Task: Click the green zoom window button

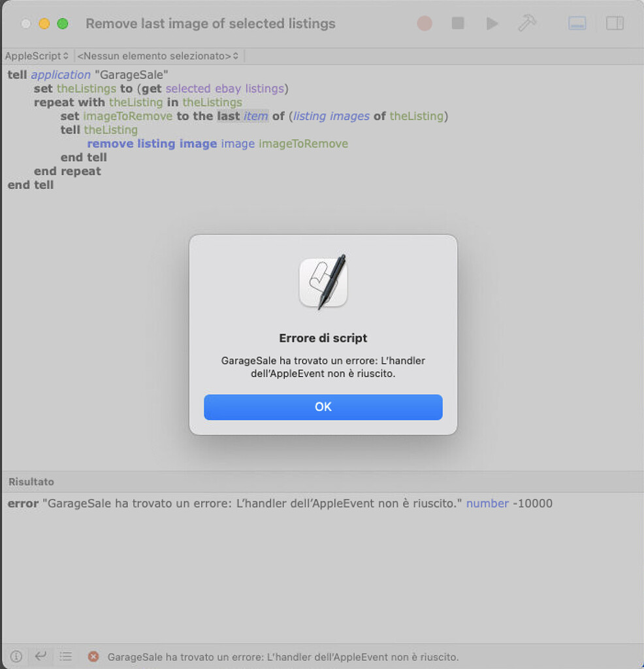Action: pos(63,24)
